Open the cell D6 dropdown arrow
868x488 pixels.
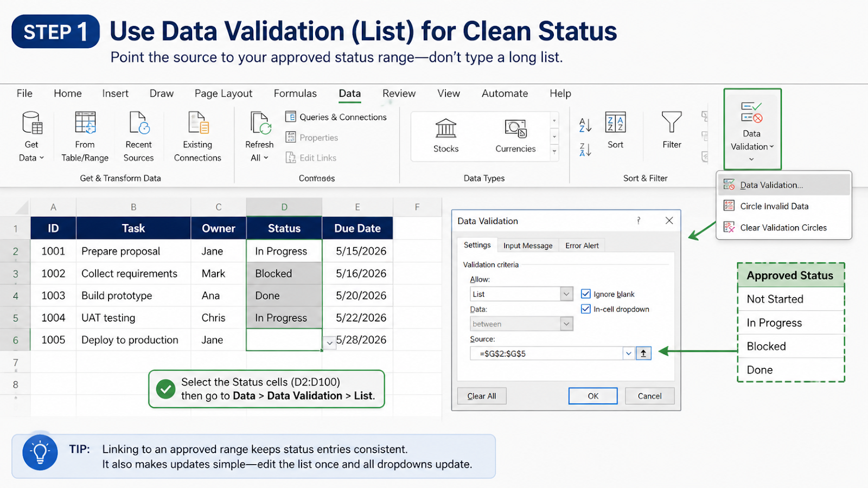click(x=330, y=343)
